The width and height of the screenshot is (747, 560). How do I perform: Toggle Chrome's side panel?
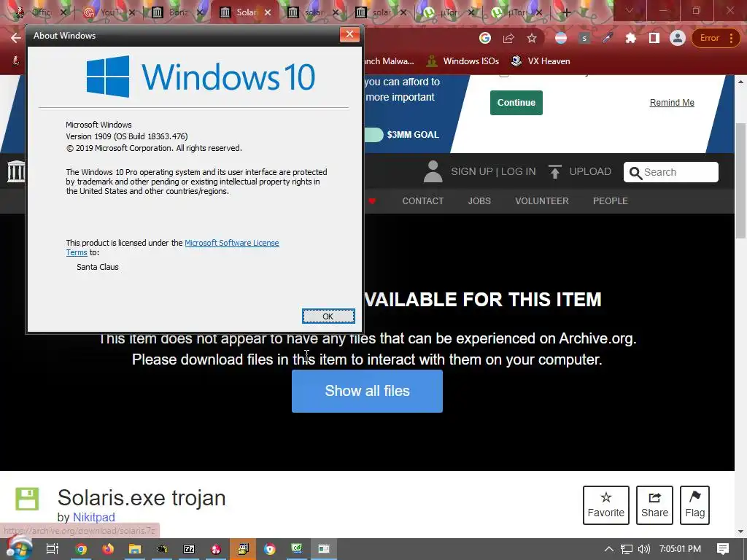tap(654, 38)
